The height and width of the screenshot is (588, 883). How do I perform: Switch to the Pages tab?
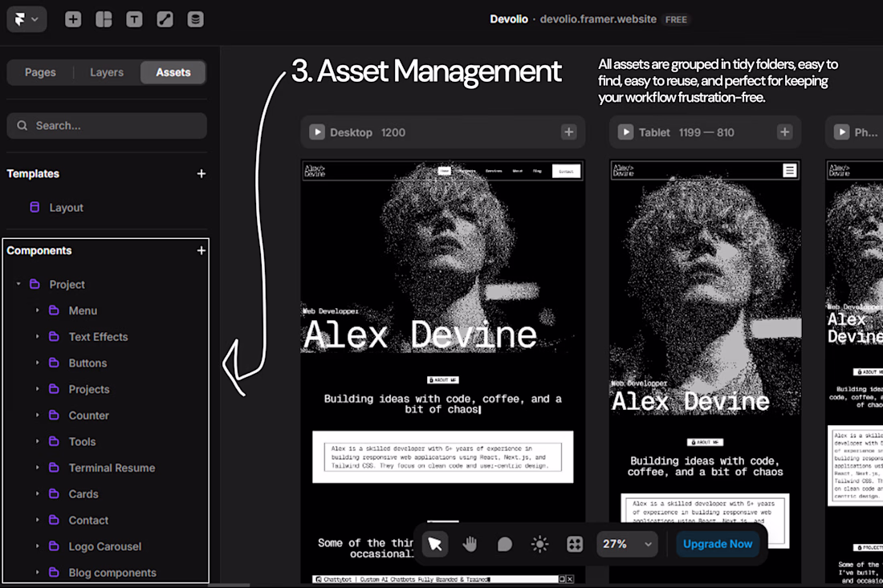pos(41,72)
